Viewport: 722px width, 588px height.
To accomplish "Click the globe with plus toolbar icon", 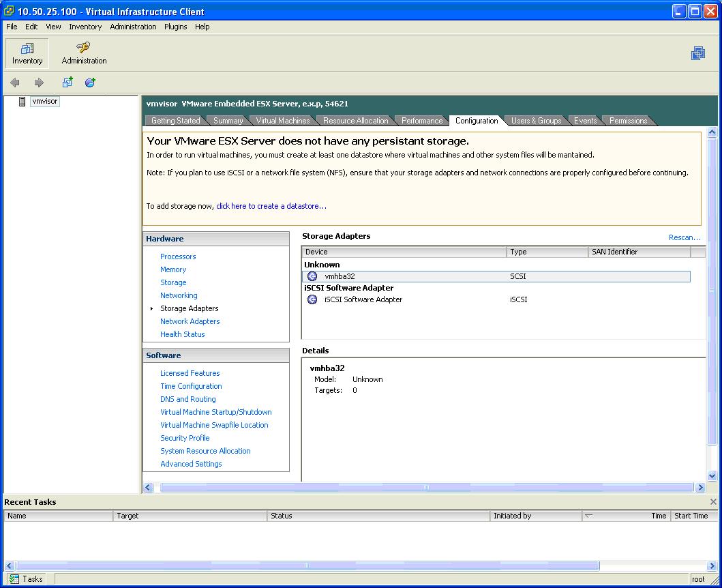I will pyautogui.click(x=90, y=83).
